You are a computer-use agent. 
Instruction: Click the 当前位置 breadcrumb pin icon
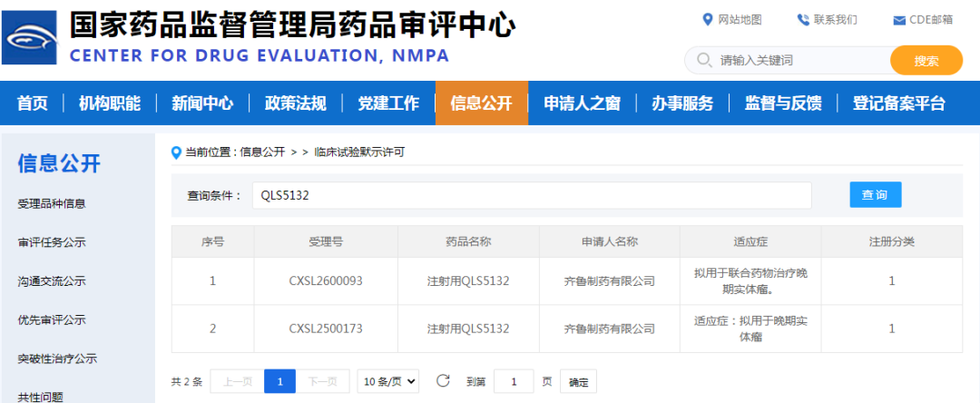pos(177,152)
